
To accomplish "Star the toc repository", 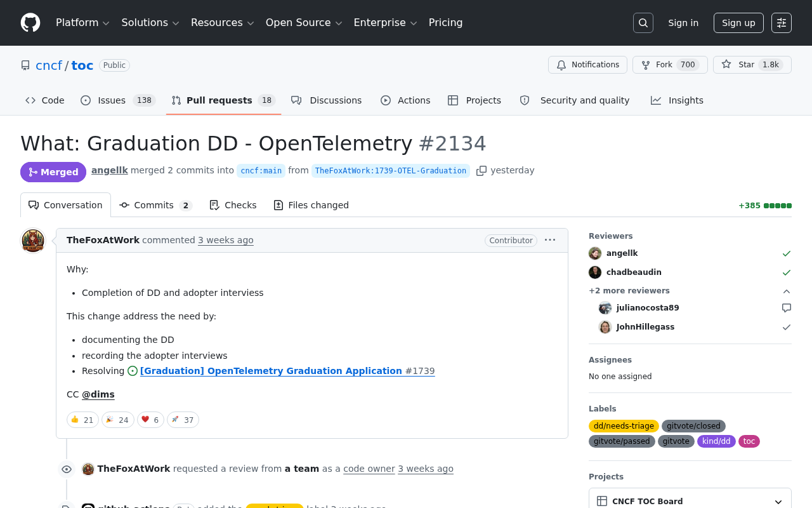I will pyautogui.click(x=752, y=65).
